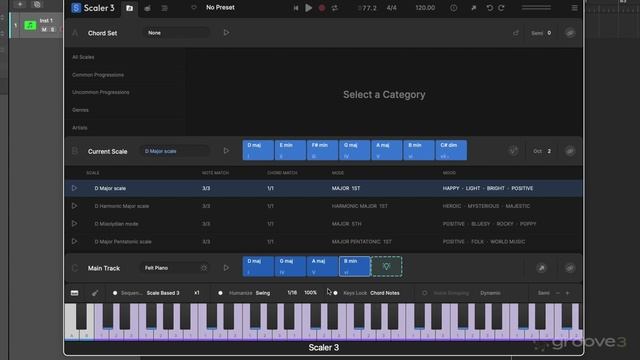This screenshot has width=640, height=360.
Task: Click the keyboard view icon in the bottom toolbar
Action: (74, 293)
